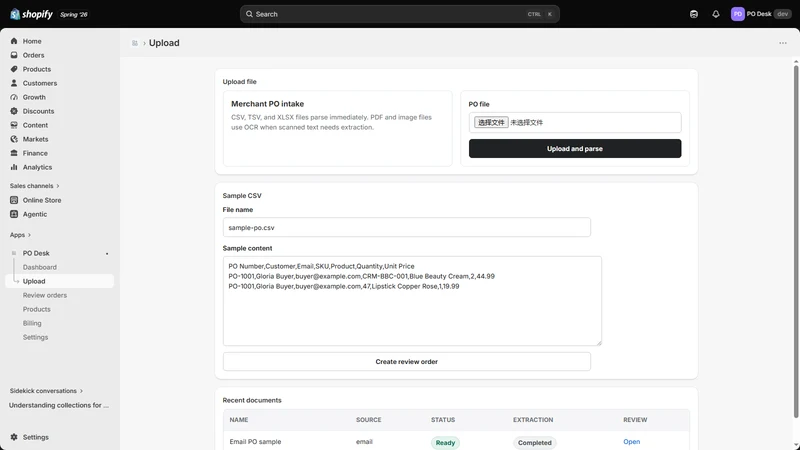Viewport: 800px width, 450px height.
Task: Click the Settings gear icon at bottom
Action: [x=14, y=437]
